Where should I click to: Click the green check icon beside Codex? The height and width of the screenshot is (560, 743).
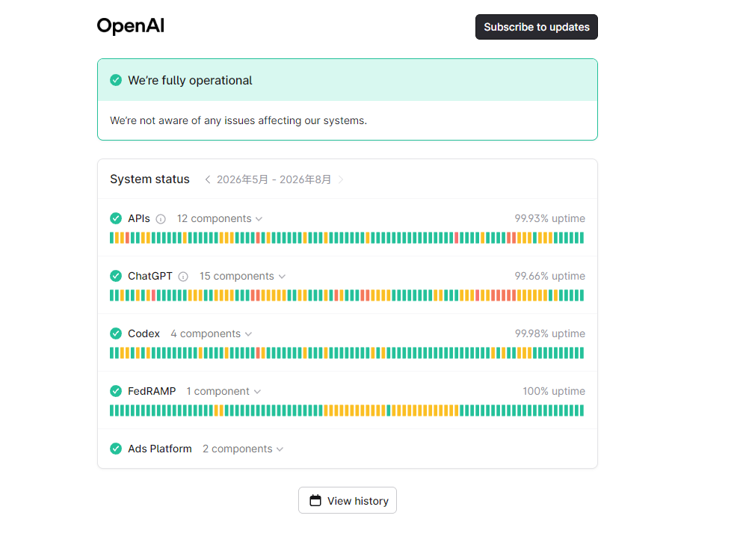tap(116, 333)
